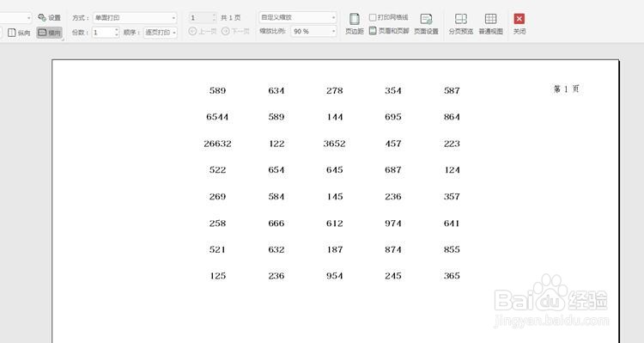The width and height of the screenshot is (644, 343).
Task: Click cell value 223
Action: tap(452, 144)
